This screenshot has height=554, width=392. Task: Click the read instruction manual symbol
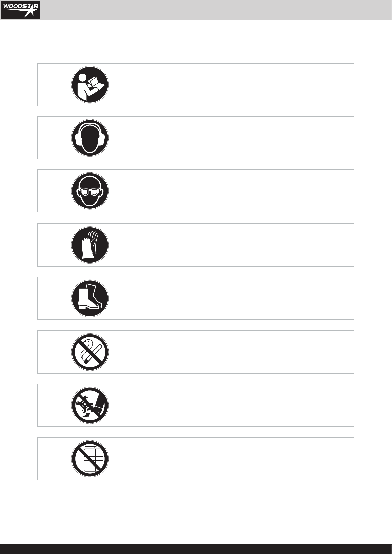tap(90, 85)
